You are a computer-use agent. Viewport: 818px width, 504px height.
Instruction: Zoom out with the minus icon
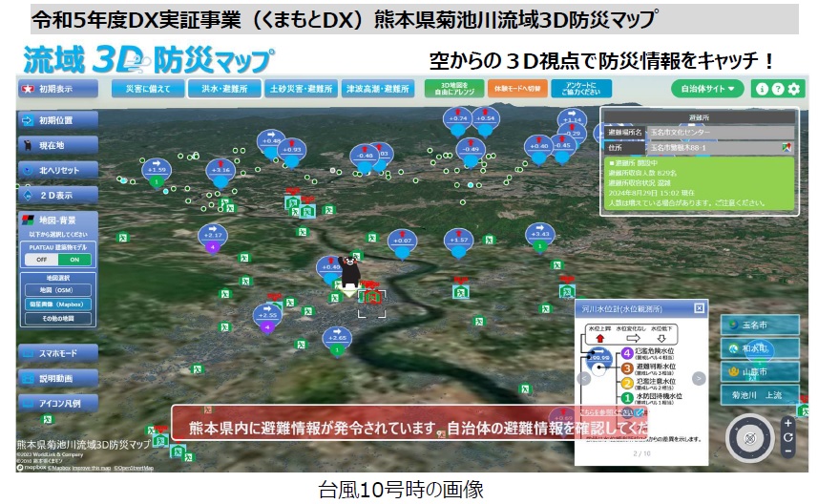(x=787, y=451)
